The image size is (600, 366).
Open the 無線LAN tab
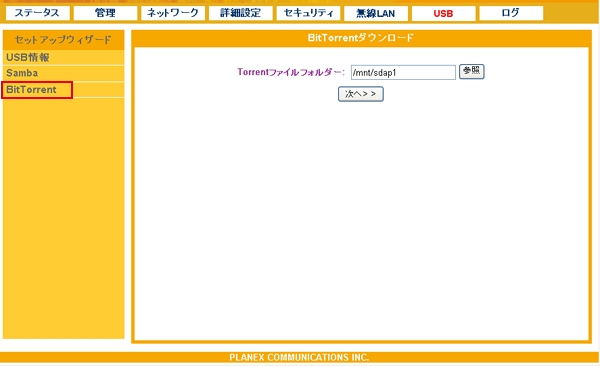[376, 13]
